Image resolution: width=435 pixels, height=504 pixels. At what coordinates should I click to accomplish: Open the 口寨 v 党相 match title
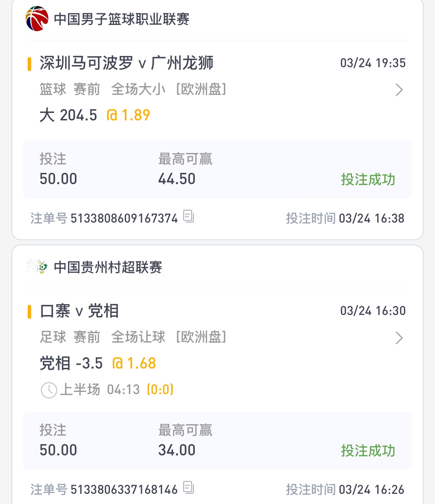[x=80, y=311]
